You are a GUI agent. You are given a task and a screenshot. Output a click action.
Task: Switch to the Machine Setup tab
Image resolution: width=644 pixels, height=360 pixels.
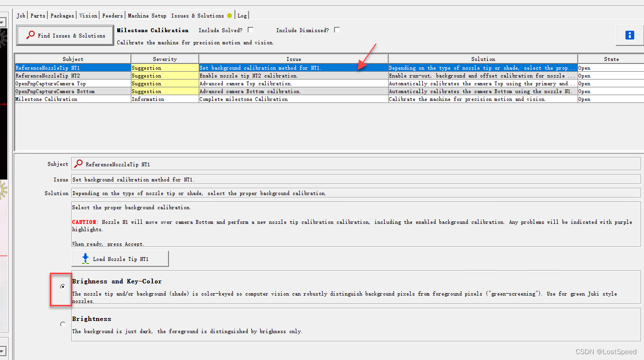[147, 16]
